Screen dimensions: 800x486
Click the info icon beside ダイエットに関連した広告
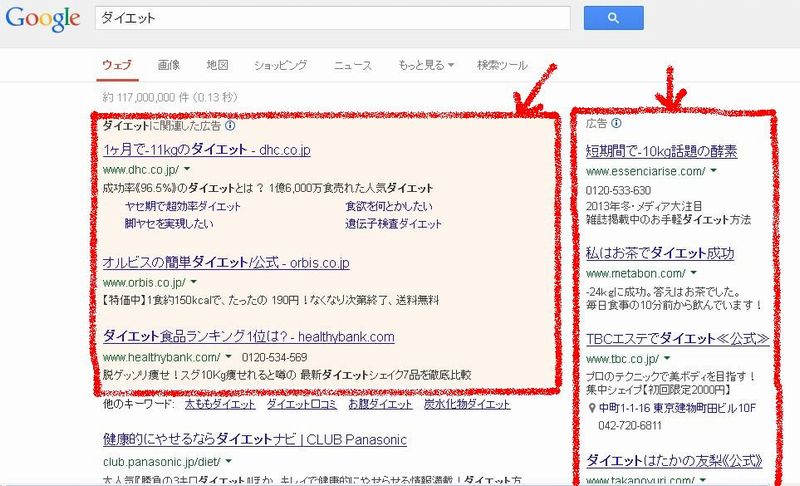(230, 125)
